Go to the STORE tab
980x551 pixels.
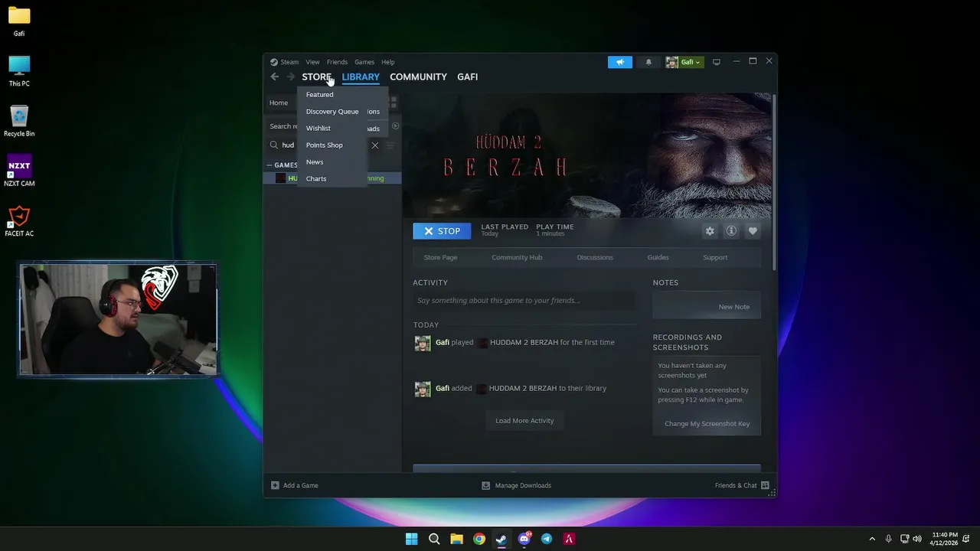coord(316,77)
